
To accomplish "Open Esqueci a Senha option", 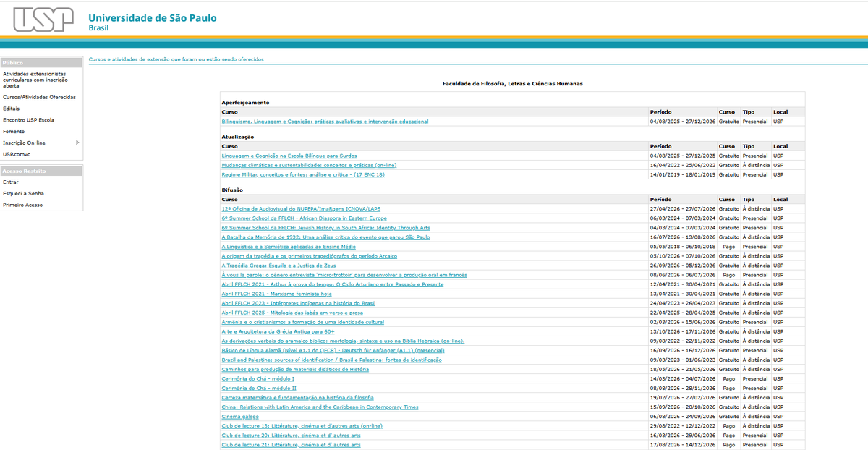I will pos(23,194).
